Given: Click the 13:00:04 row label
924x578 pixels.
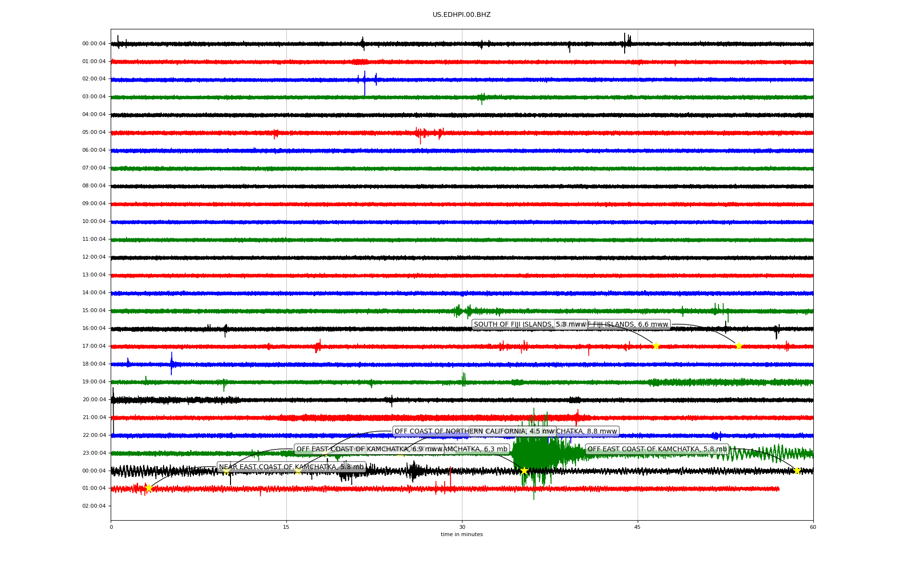Looking at the screenshot, I should [94, 275].
